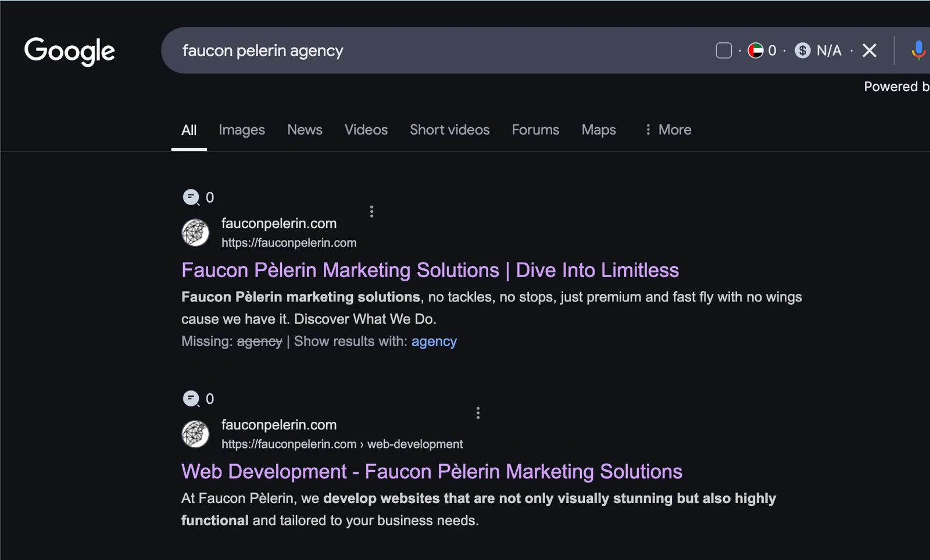Select the Short videos tab
930x560 pixels.
tap(449, 130)
